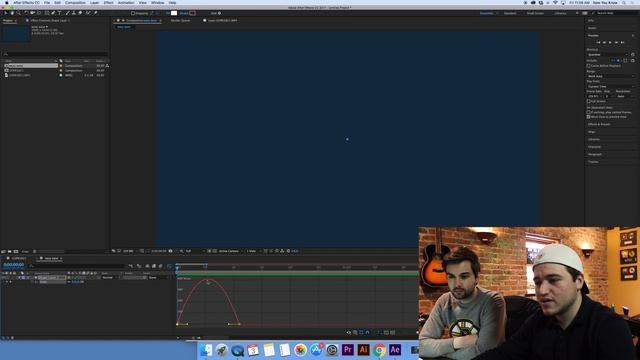This screenshot has width=640, height=360.
Task: Select the Eraser tool
Action: coord(80,13)
